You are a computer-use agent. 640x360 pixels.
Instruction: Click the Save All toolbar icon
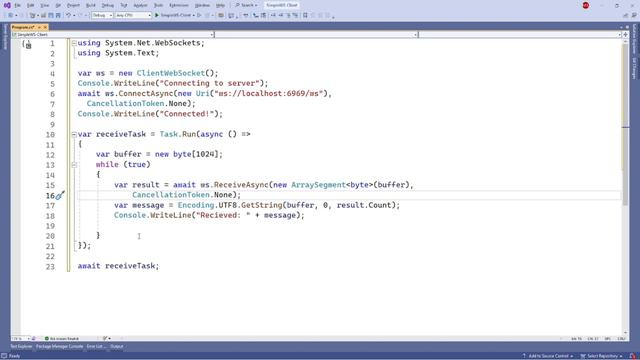pyautogui.click(x=58, y=15)
